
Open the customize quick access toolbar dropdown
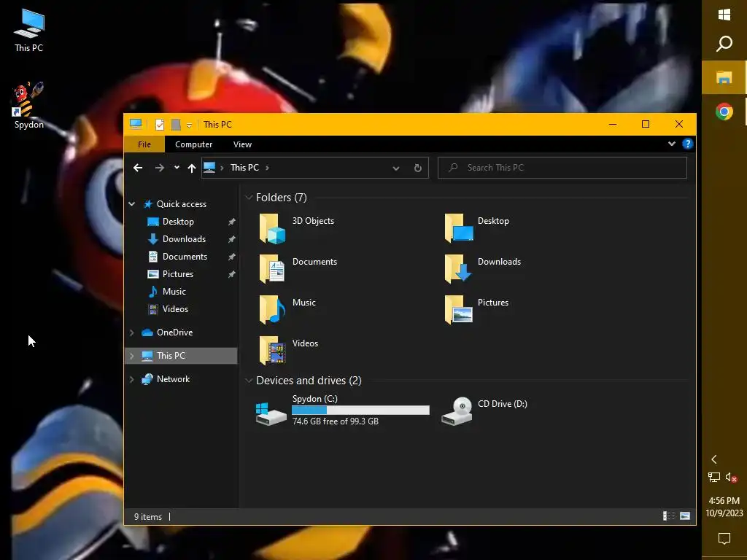[x=189, y=125]
